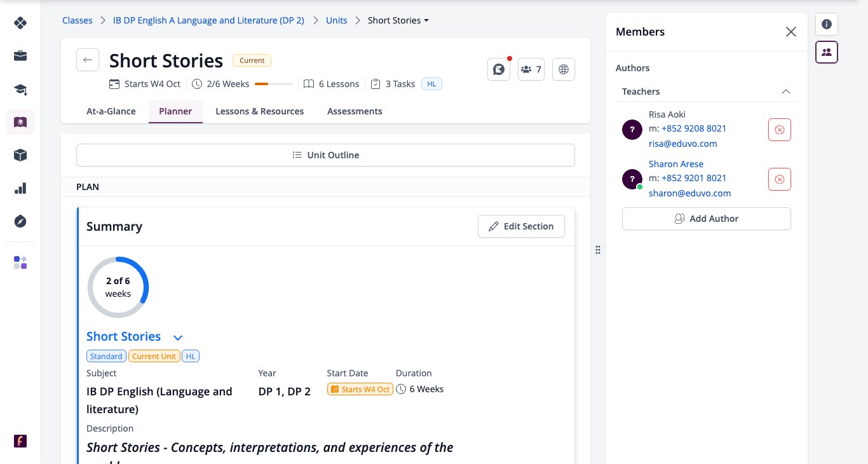This screenshot has height=464, width=868.
Task: Go to Classes breadcrumb link
Action: point(78,20)
